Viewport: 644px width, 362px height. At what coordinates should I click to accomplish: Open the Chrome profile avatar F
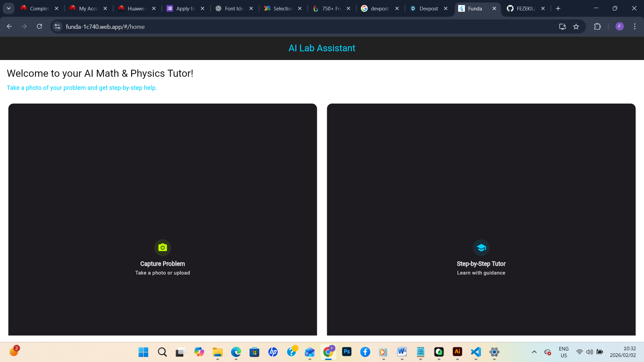(620, 27)
